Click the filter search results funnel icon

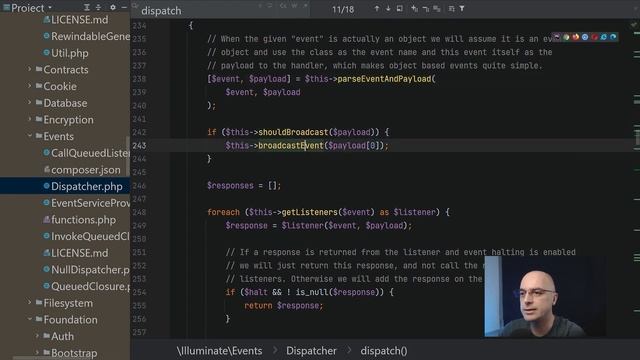(462, 9)
